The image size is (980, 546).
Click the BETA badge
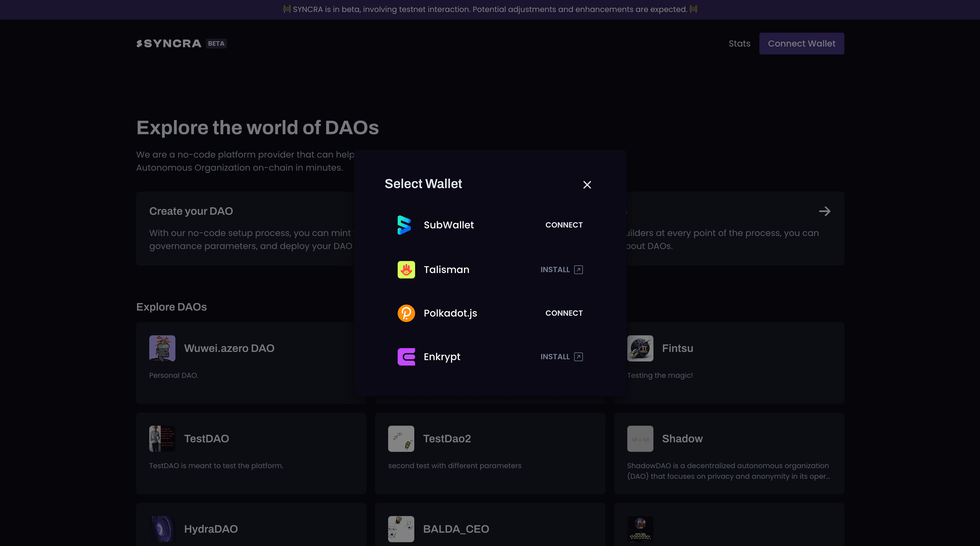click(216, 44)
